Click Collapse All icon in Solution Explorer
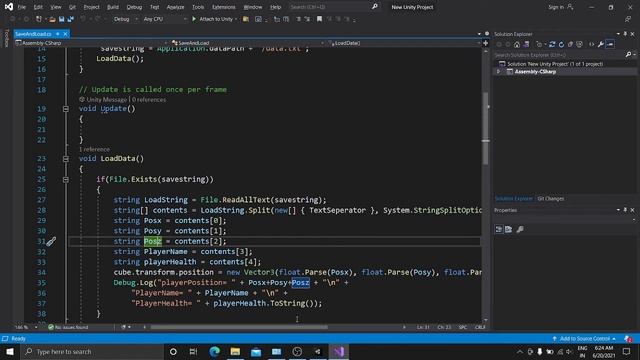Viewport: 640px width, 360px height. (x=570, y=44)
